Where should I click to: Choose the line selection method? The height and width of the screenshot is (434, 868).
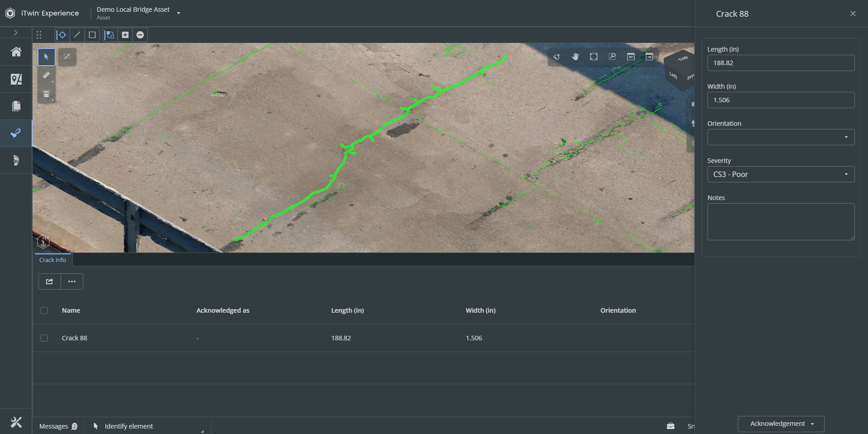point(77,35)
